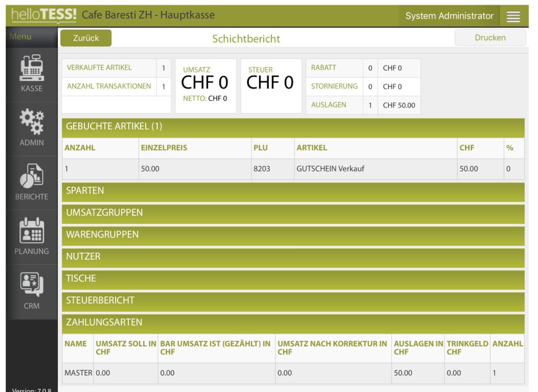Click System Administrator user label
Viewport: 538px width, 392px height.
coord(449,16)
